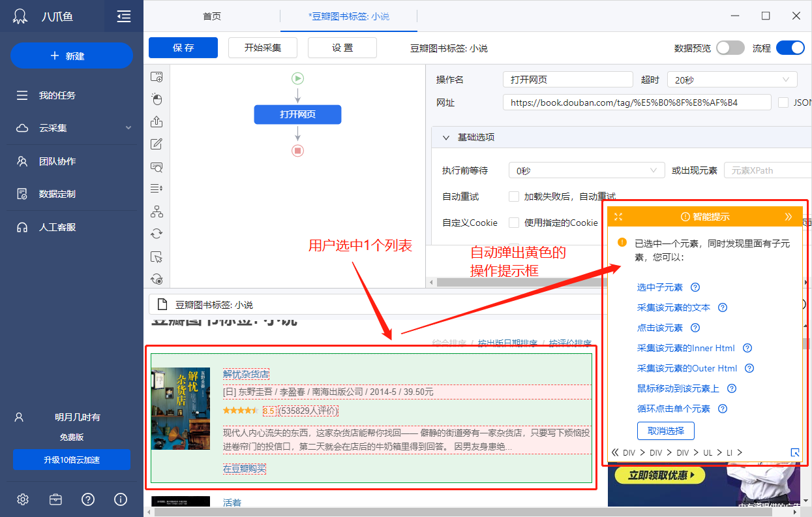Choose the 选中子元素 option
812x517 pixels.
[x=660, y=287]
